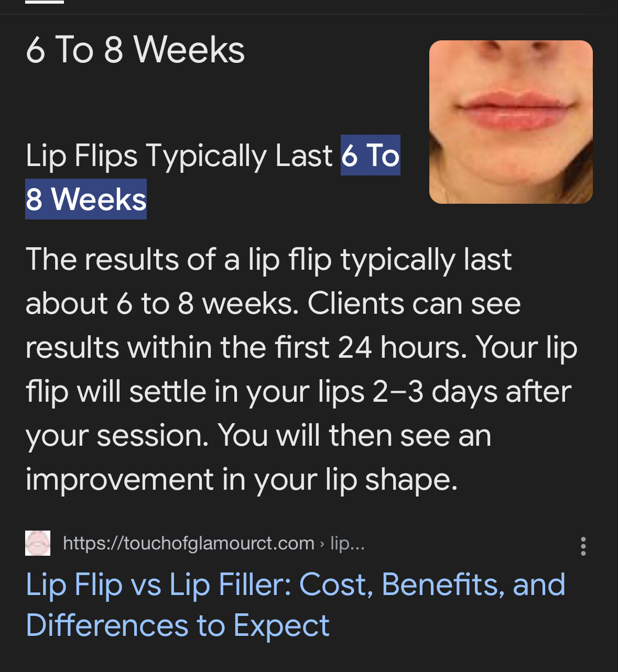This screenshot has height=672, width=618.
Task: Click 'about 6 to 8 weeks' in the paragraph
Action: coord(161,303)
